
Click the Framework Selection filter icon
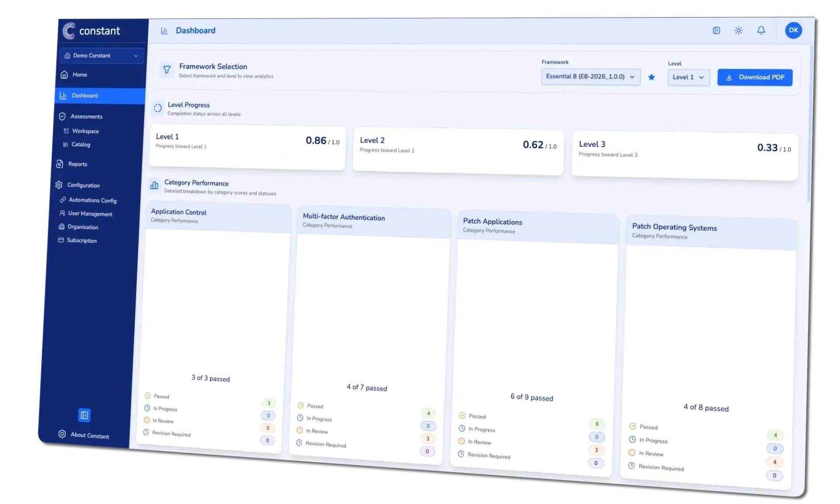167,70
